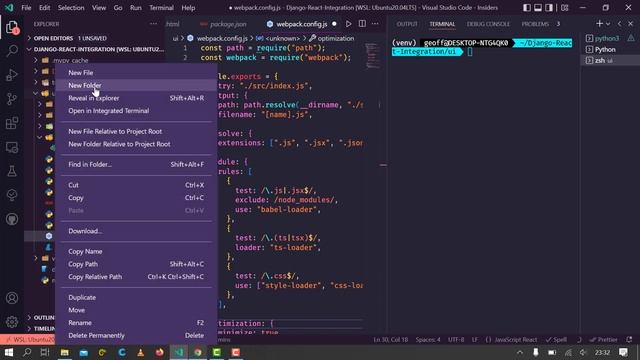
Task: Open the Search view in activity bar
Action: click(12, 51)
